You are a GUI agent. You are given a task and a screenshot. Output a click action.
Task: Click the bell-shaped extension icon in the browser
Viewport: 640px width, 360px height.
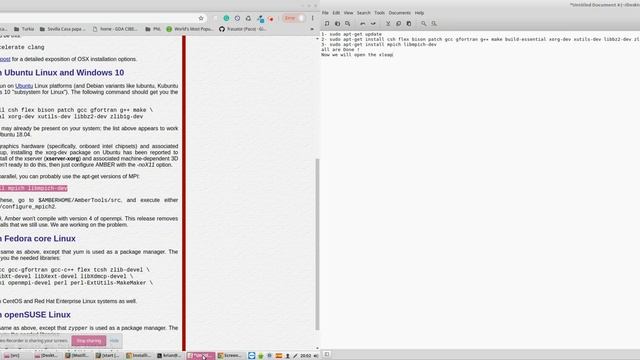click(248, 18)
